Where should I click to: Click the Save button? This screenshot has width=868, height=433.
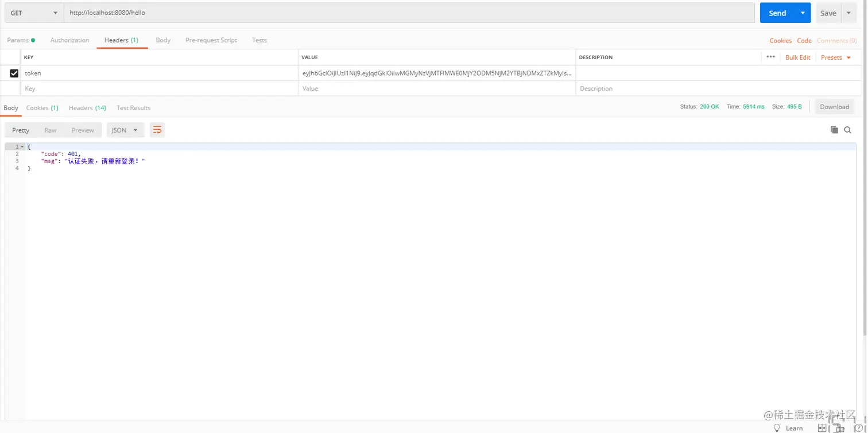pyautogui.click(x=828, y=13)
